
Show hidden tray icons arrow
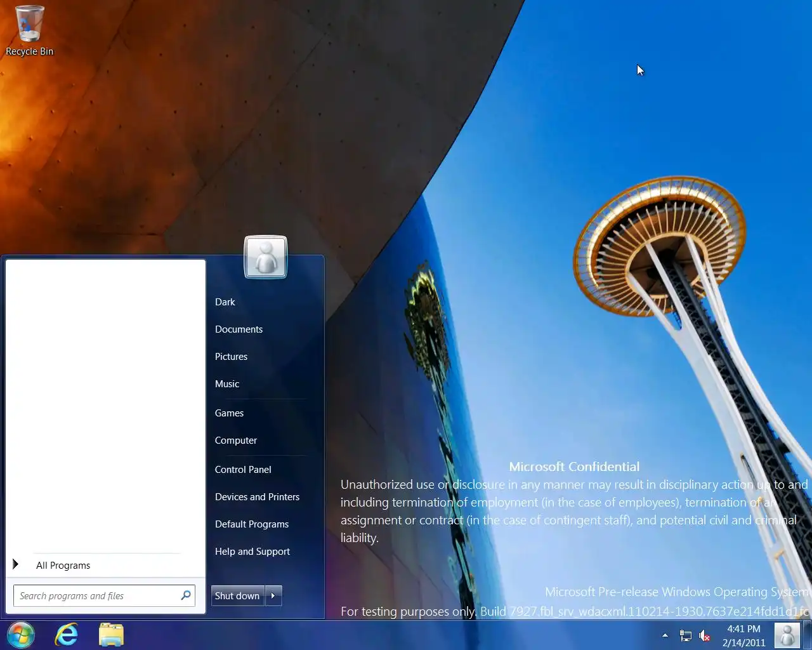[x=665, y=635]
